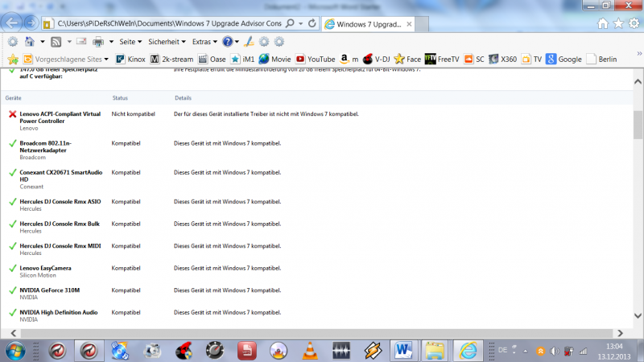Open Favorites star at top right
This screenshot has height=362, width=644.
[618, 23]
